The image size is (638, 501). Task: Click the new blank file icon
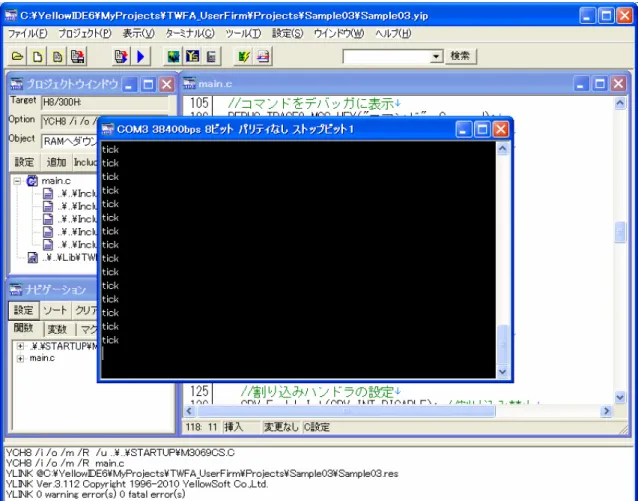point(37,57)
